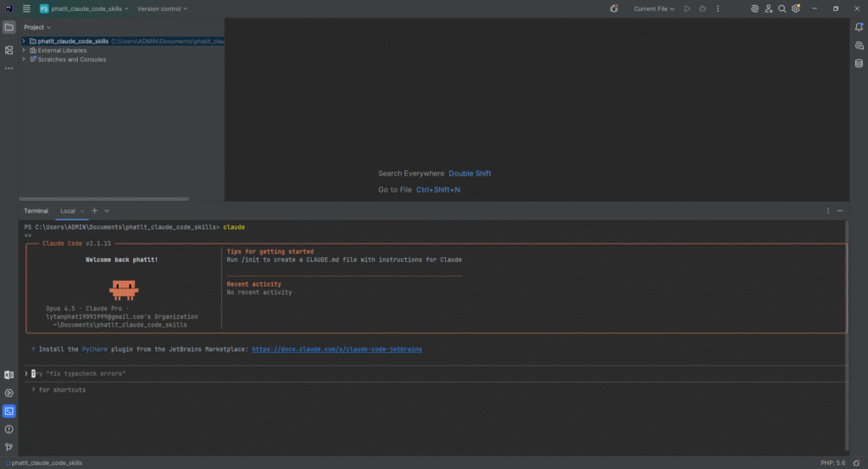Toggle the Project tool window button

coord(8,27)
